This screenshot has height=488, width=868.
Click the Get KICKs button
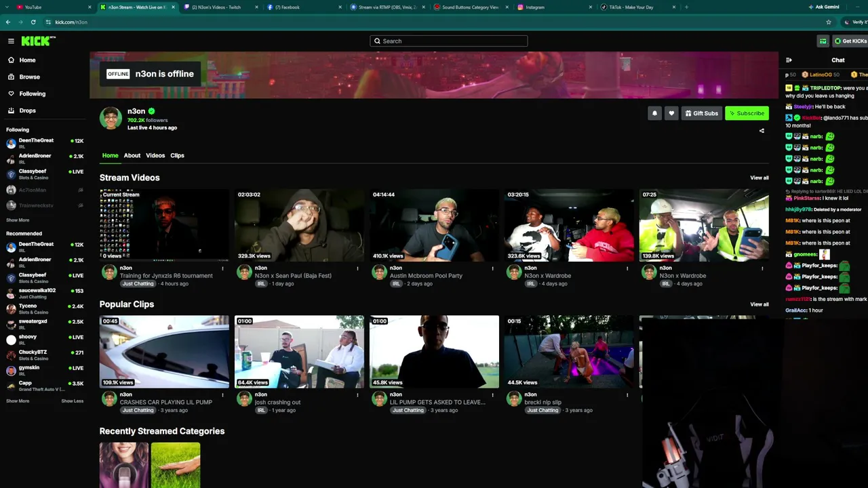click(850, 41)
